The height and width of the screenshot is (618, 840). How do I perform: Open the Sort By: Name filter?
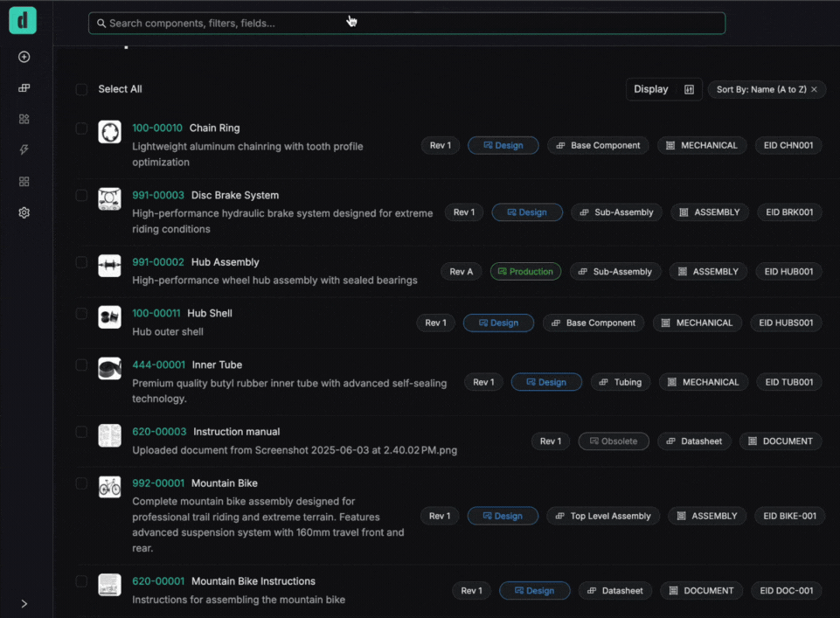tap(759, 89)
